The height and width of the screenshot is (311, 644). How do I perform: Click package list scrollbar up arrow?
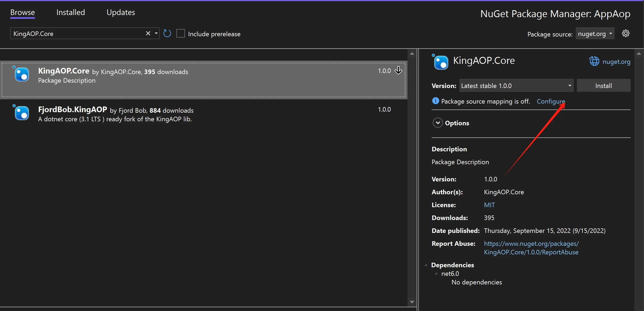[412, 54]
